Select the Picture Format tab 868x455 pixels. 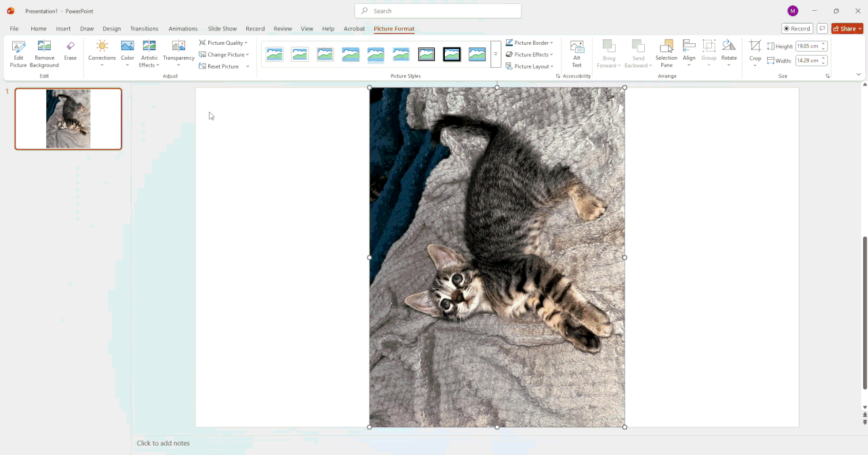394,28
